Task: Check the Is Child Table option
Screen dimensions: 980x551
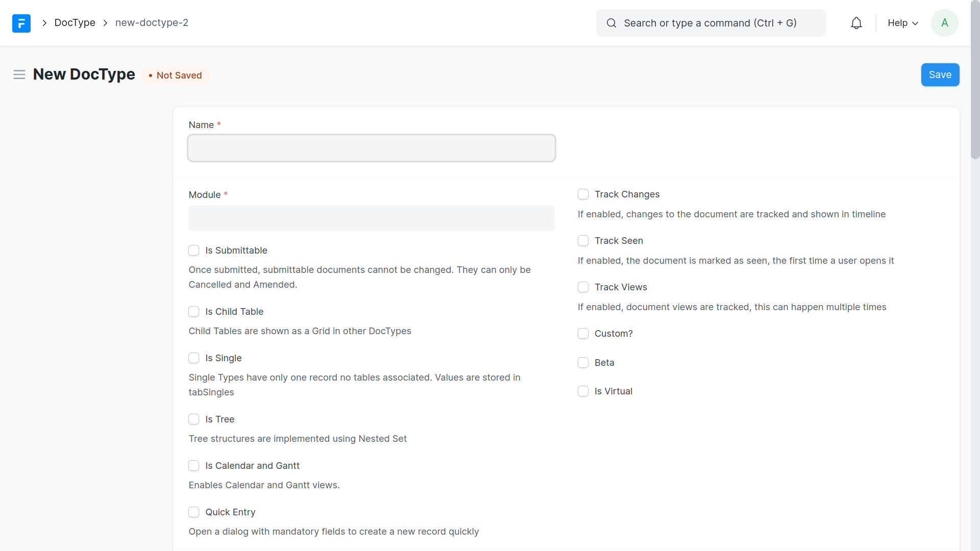Action: [x=194, y=312]
